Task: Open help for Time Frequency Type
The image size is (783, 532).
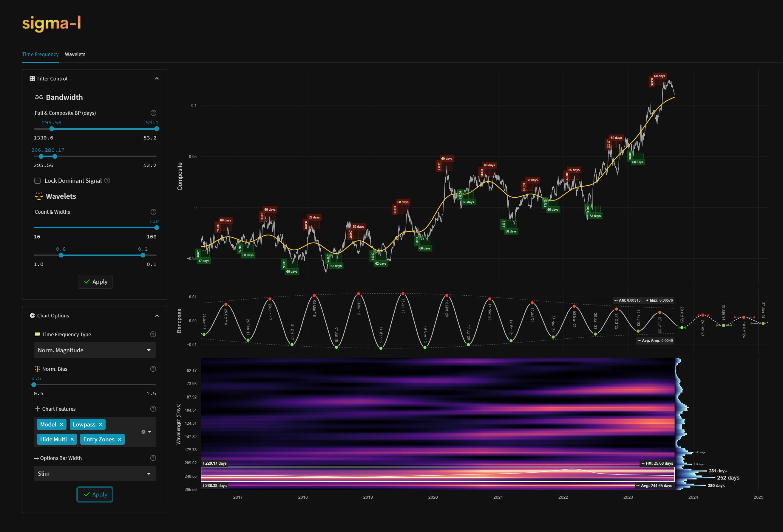Action: coord(153,334)
